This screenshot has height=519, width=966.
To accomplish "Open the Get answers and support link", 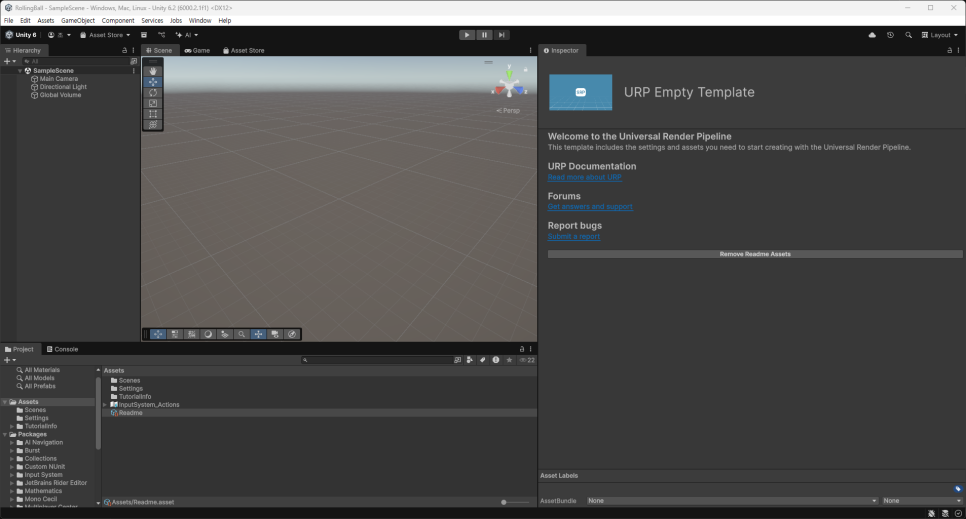I will (590, 207).
